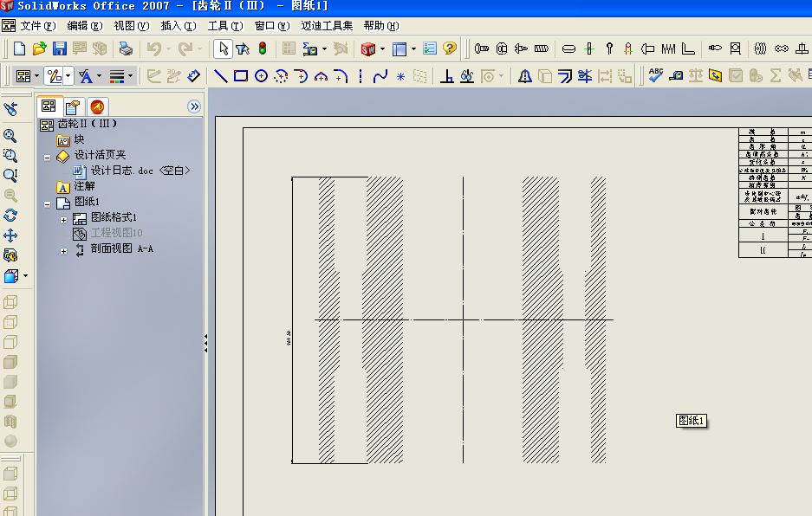Select the Line sketch tool

[x=221, y=76]
